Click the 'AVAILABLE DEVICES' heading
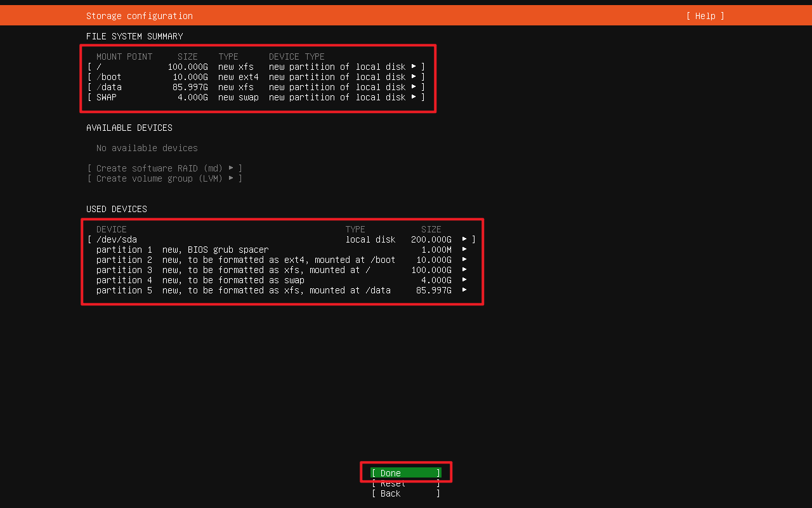The width and height of the screenshot is (812, 508). click(129, 128)
